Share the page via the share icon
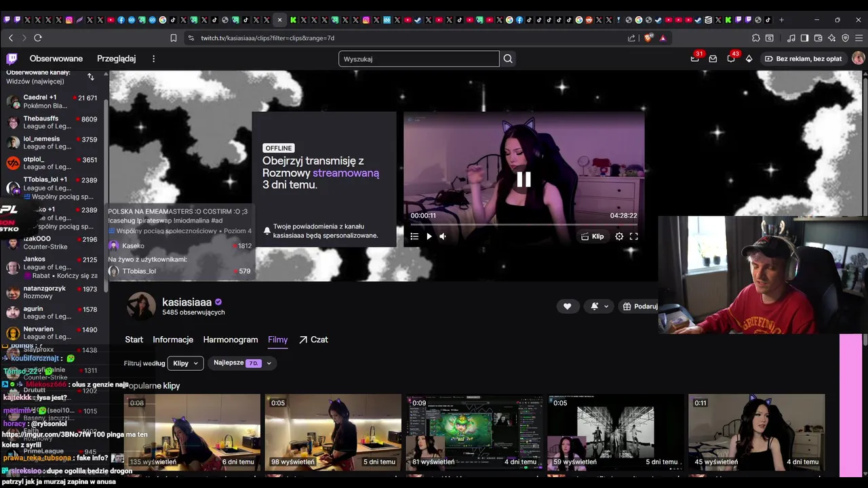The image size is (868, 488). click(631, 38)
